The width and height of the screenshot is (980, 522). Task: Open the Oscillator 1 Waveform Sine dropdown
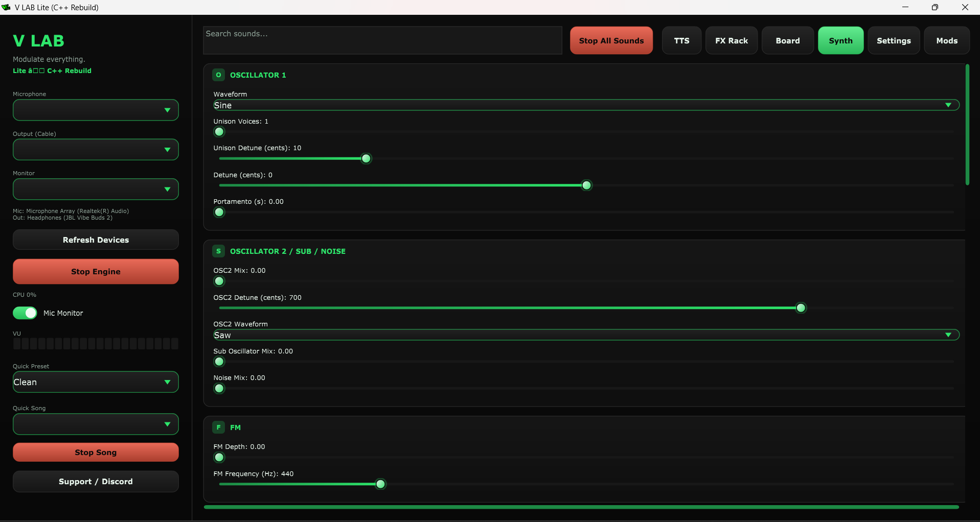pos(586,105)
